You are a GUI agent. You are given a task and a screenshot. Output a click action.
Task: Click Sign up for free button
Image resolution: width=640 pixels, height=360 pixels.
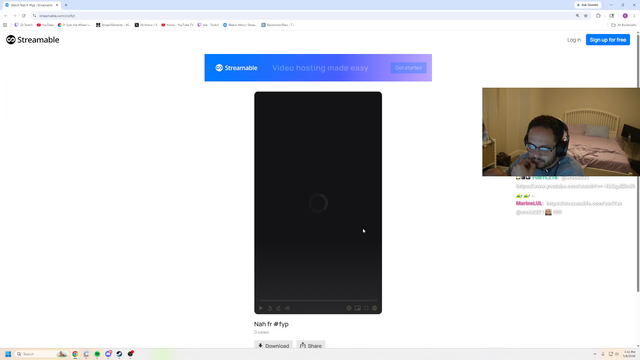pos(608,40)
